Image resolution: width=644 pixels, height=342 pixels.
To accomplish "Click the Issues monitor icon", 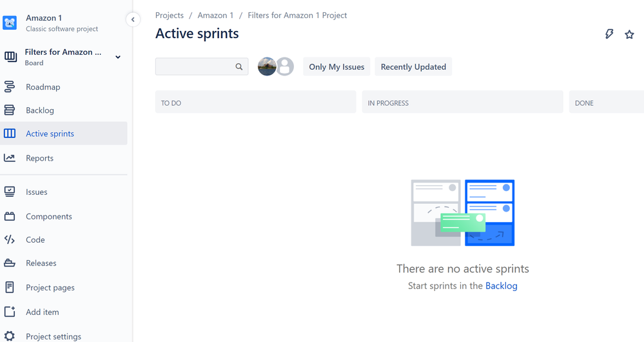I will (x=10, y=192).
